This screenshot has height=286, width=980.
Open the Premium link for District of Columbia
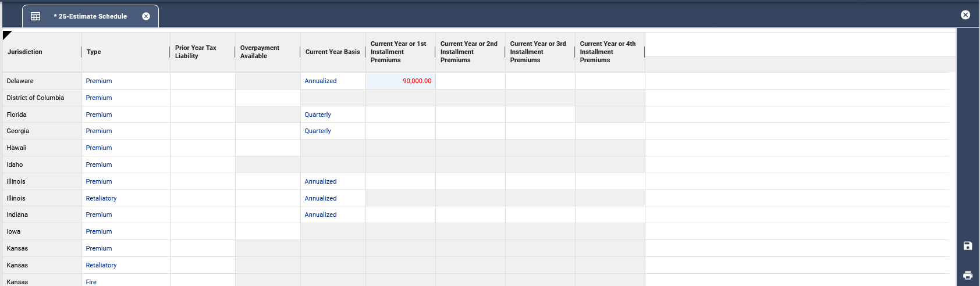click(x=99, y=98)
